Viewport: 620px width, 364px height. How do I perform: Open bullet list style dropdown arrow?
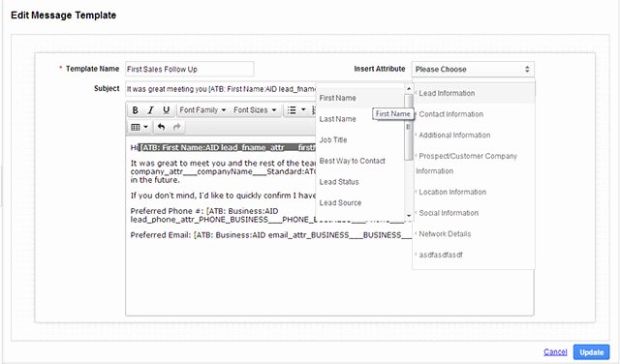pyautogui.click(x=303, y=109)
